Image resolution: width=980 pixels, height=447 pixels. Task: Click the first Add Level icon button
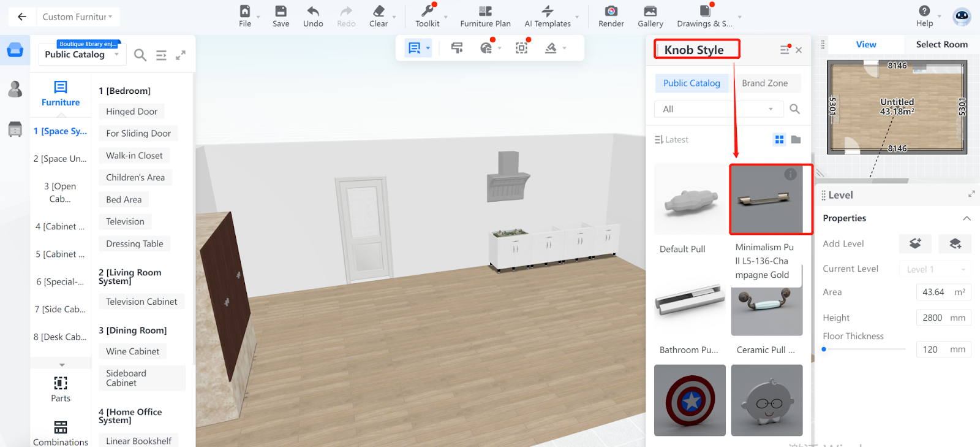[x=915, y=243]
